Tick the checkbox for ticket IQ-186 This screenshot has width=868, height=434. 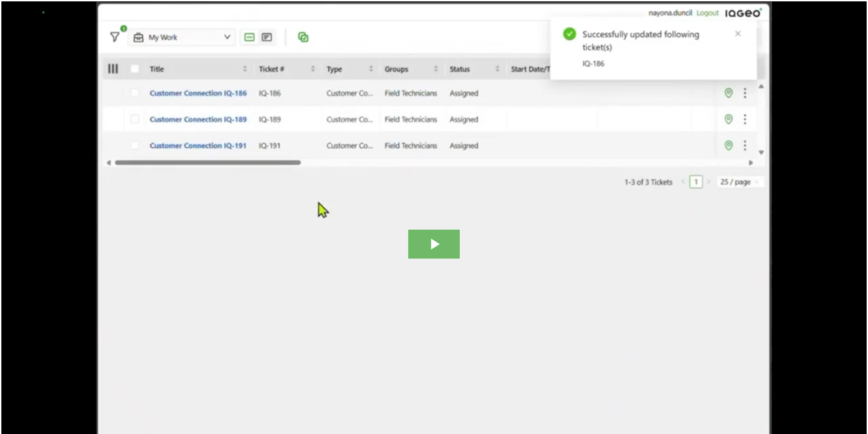(x=135, y=93)
